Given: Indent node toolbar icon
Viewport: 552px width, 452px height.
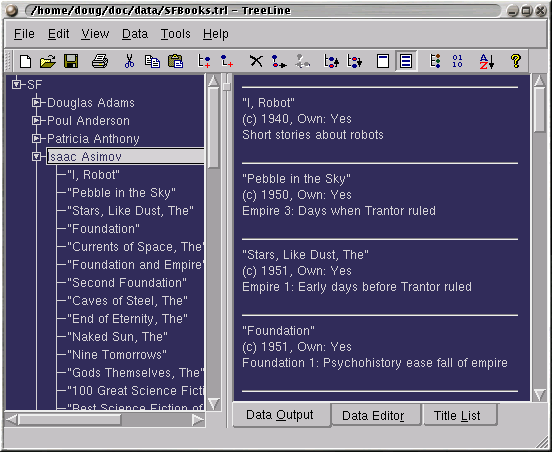Looking at the screenshot, I should click(x=279, y=62).
